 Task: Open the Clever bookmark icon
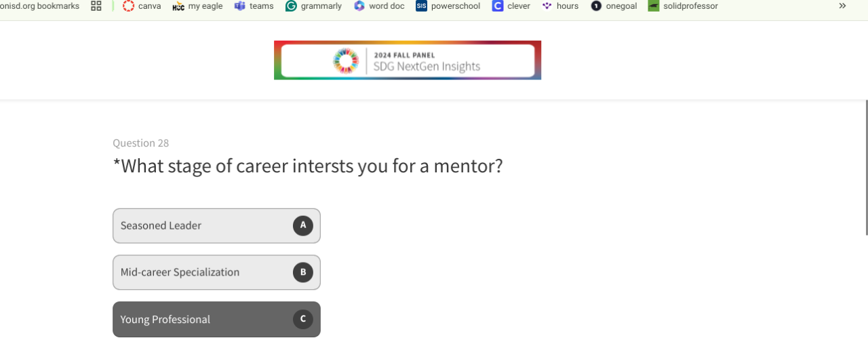498,6
